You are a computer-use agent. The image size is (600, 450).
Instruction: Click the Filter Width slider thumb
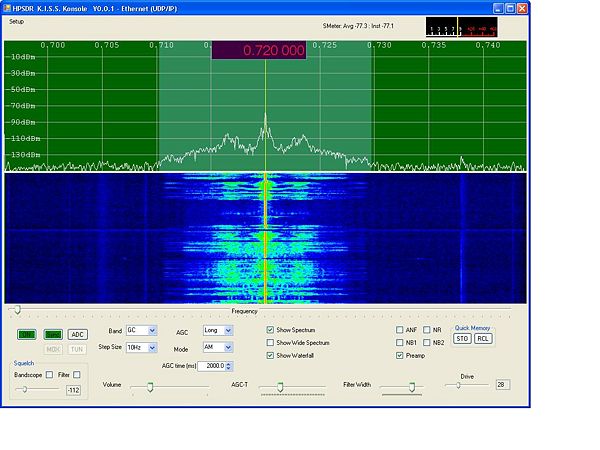(x=411, y=386)
